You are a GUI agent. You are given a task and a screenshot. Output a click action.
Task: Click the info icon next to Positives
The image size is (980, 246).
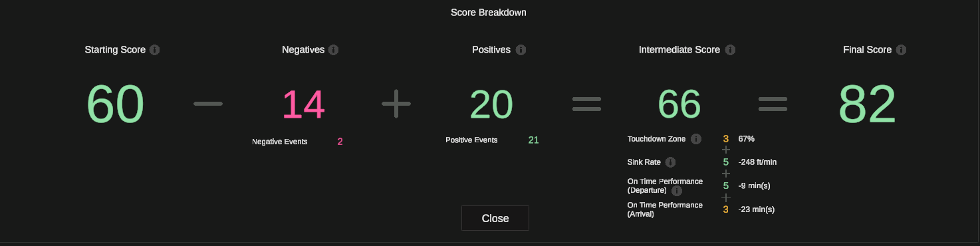pyautogui.click(x=521, y=50)
